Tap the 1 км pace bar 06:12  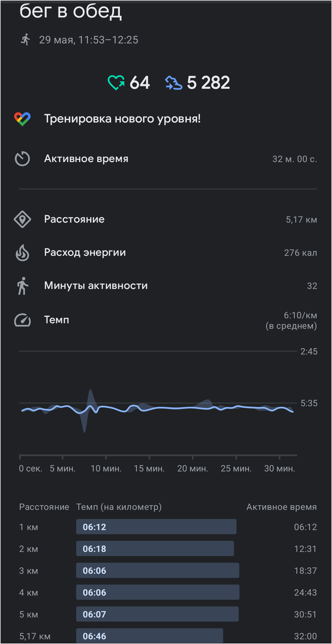click(156, 526)
